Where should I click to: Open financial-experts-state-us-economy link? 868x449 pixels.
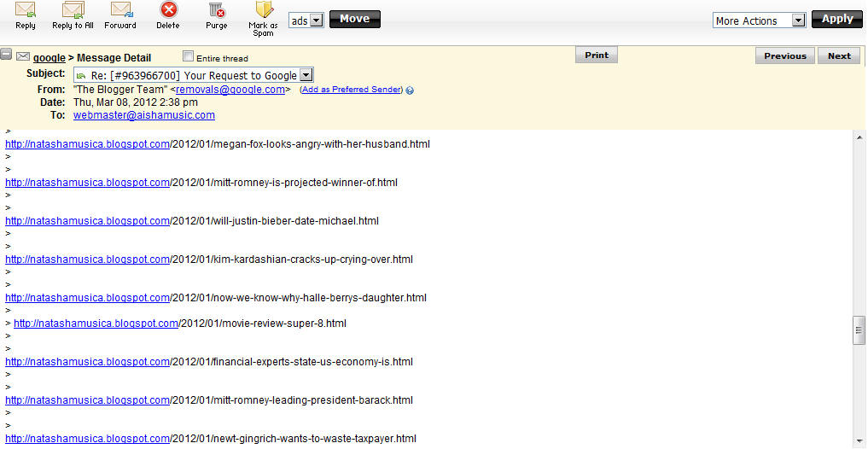point(87,362)
